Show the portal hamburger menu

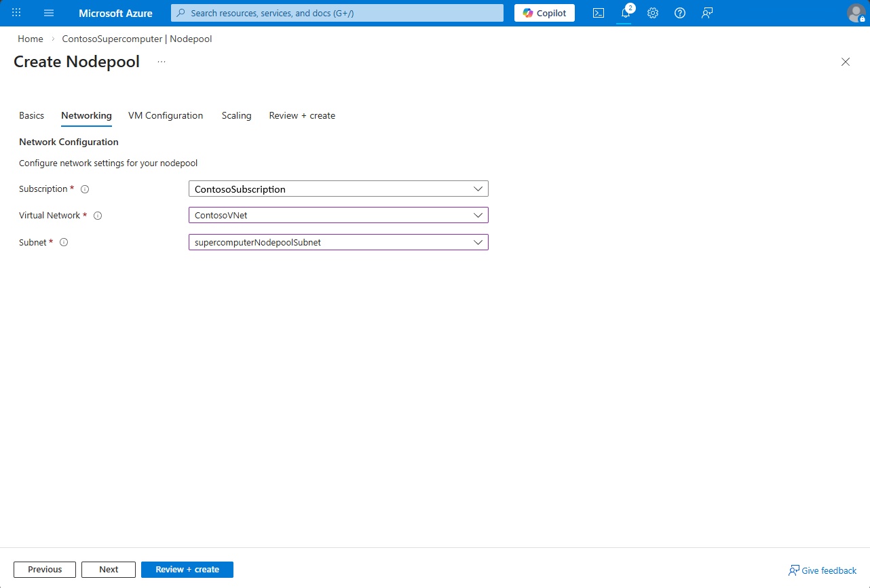tap(49, 13)
